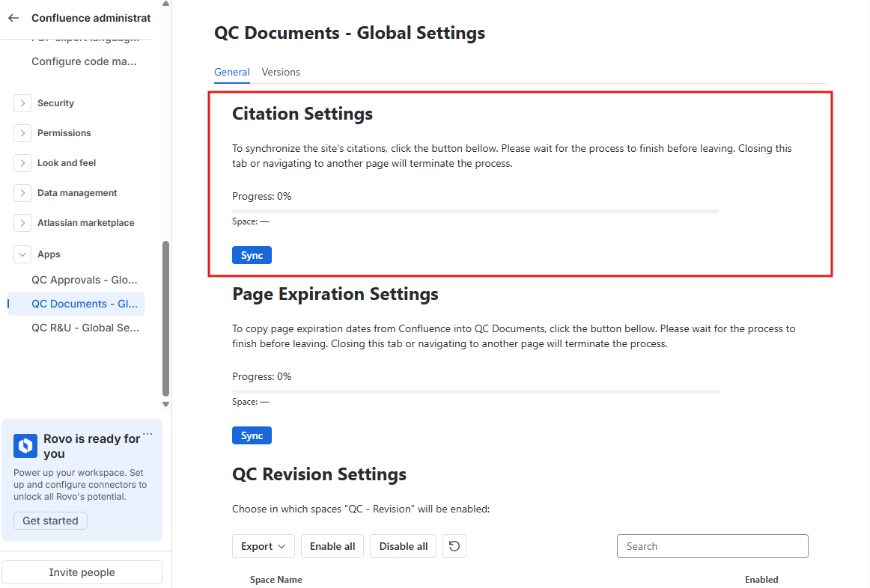Collapse the Apps section
Screen dimensions: 870x588
[22, 254]
